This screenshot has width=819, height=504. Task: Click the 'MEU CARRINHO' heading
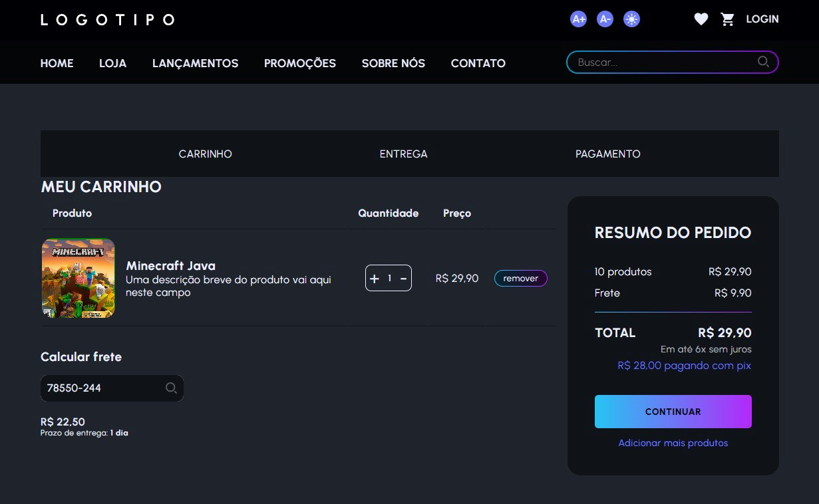pyautogui.click(x=101, y=187)
